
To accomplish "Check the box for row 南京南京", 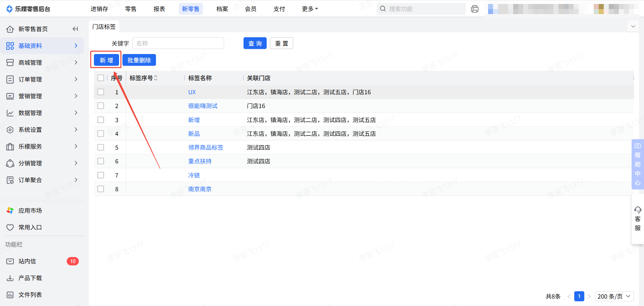I will coord(101,189).
